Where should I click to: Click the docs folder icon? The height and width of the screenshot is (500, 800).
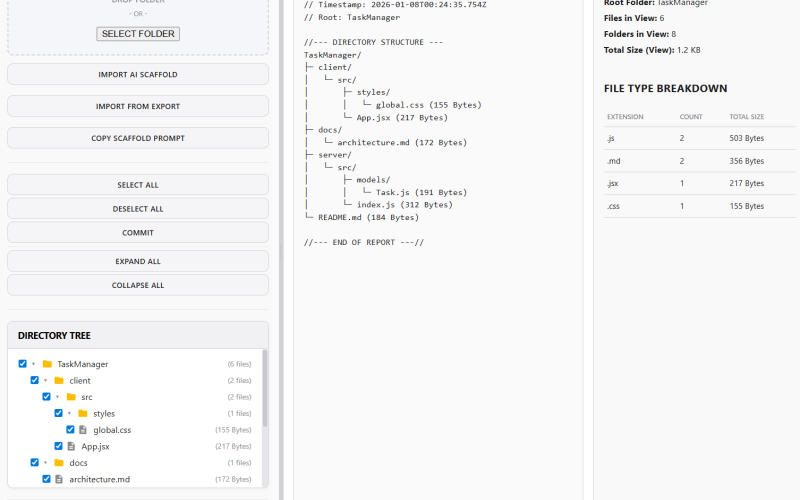[59, 462]
